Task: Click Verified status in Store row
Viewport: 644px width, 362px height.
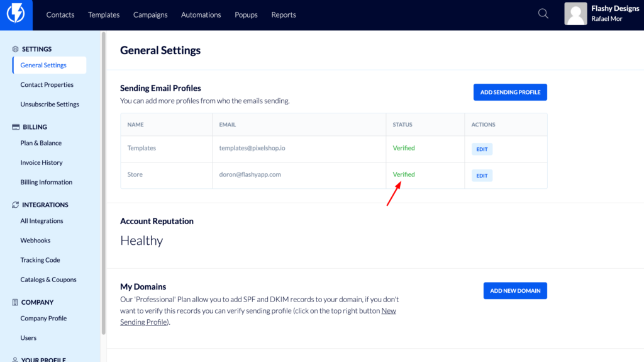Action: pyautogui.click(x=404, y=174)
